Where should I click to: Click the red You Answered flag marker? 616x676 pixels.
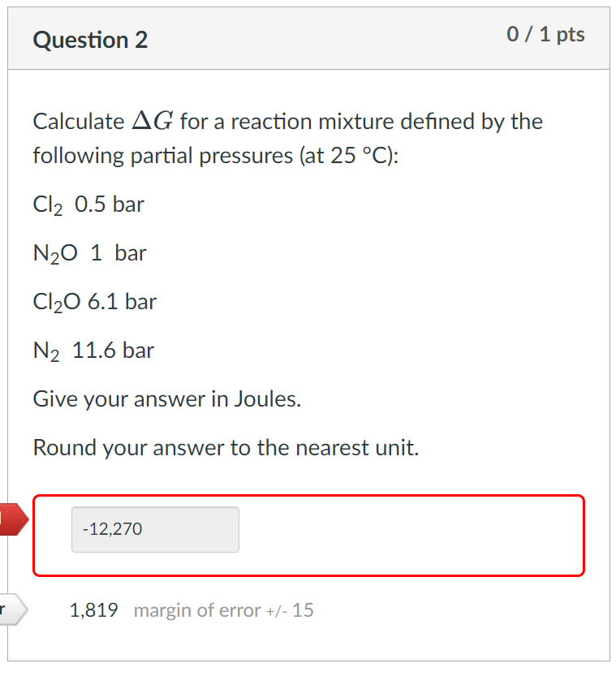pyautogui.click(x=11, y=519)
